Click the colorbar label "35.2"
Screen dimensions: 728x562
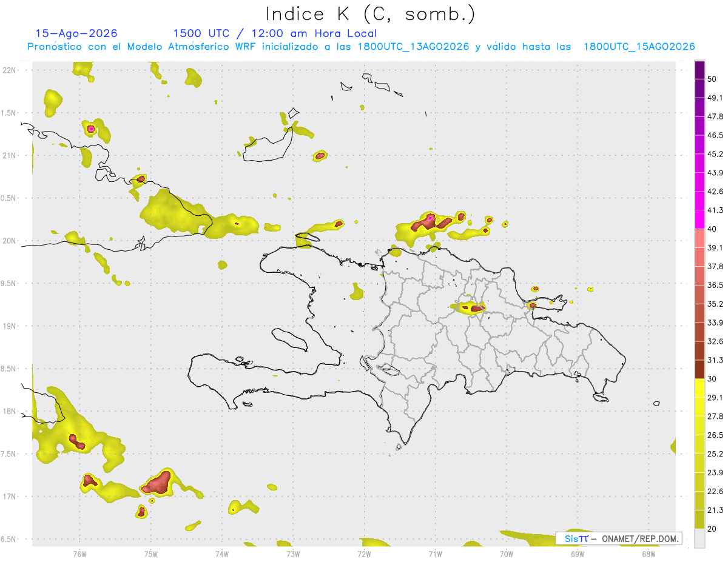click(x=715, y=304)
